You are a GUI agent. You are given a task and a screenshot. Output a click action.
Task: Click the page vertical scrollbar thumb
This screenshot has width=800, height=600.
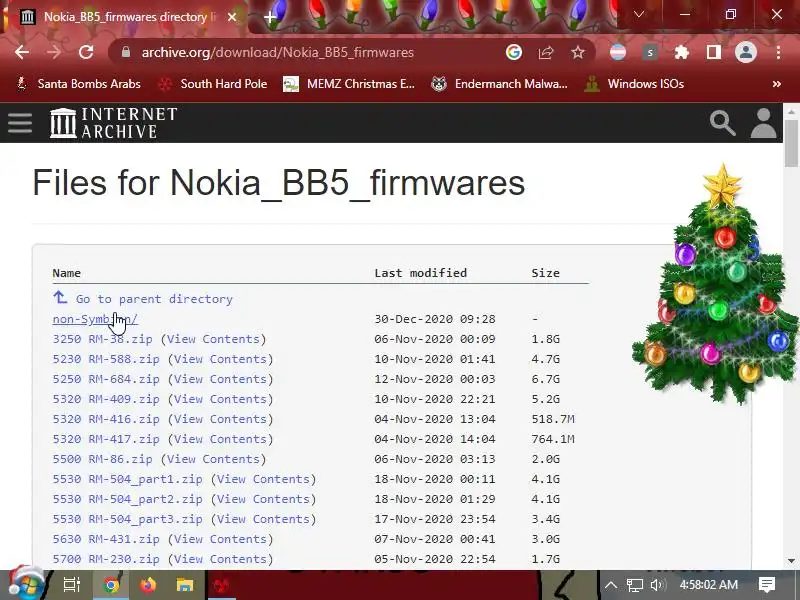click(791, 143)
